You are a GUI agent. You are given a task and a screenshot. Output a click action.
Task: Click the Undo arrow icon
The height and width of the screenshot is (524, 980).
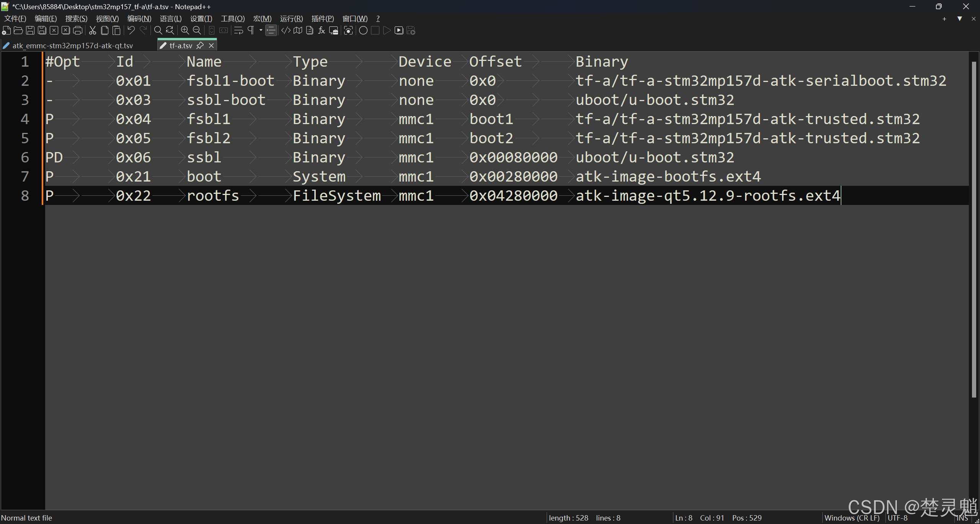131,31
